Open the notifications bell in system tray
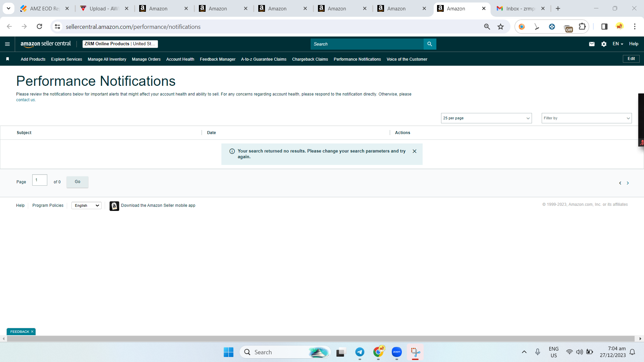Viewport: 644px width, 362px height. [632, 352]
